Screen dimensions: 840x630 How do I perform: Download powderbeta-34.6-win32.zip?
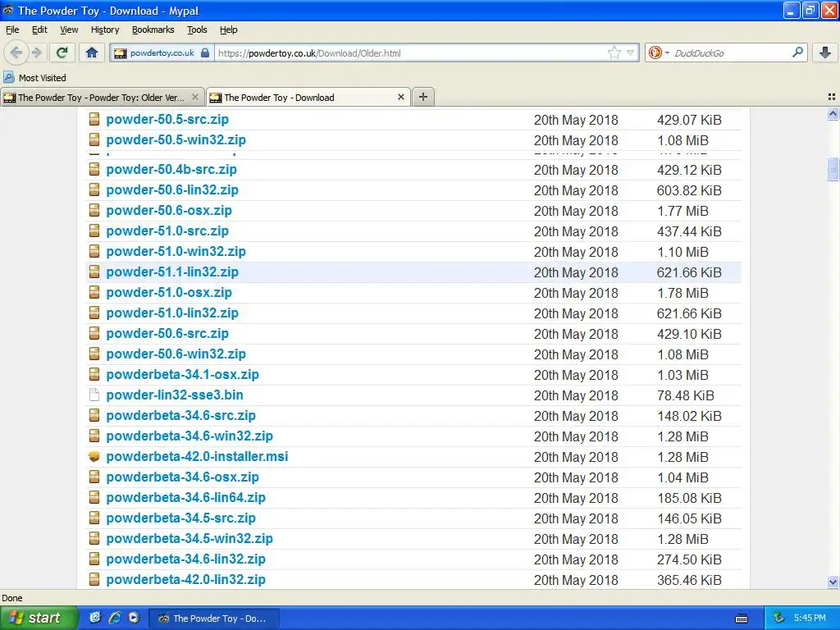coord(189,436)
